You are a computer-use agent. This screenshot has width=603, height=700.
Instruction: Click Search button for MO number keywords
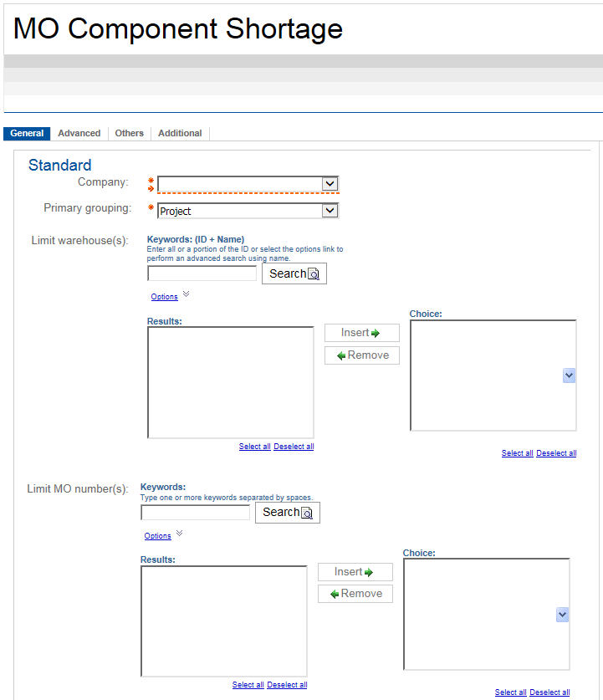click(287, 513)
